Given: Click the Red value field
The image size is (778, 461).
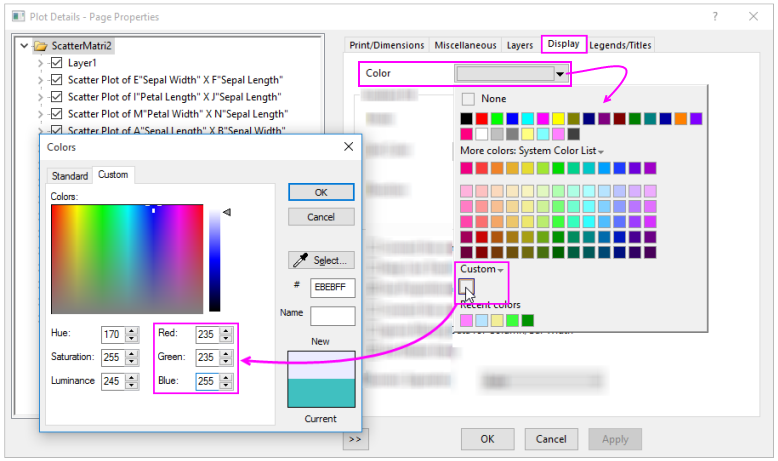Looking at the screenshot, I should point(207,334).
